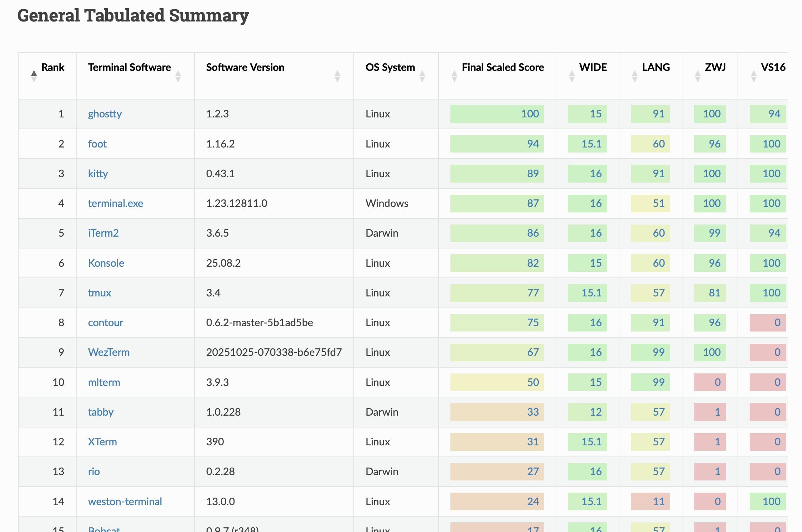The height and width of the screenshot is (532, 802).
Task: Follow the kitty link
Action: pyautogui.click(x=98, y=174)
